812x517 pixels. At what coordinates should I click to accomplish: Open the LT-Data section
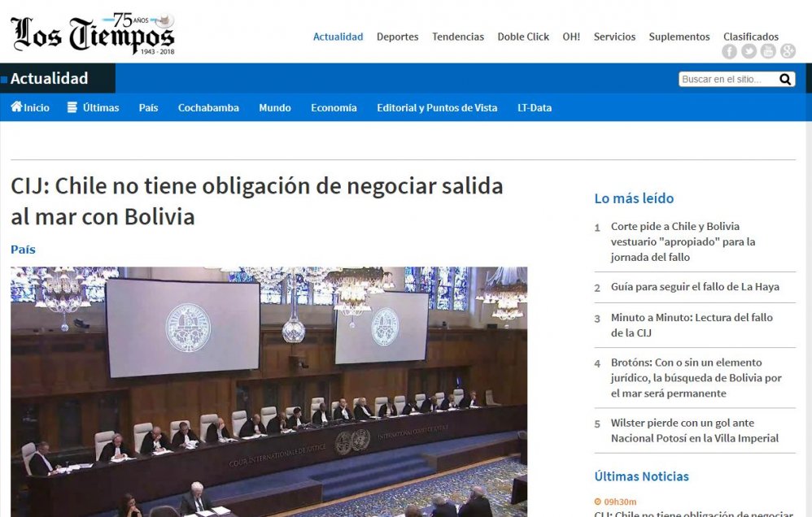tap(535, 108)
